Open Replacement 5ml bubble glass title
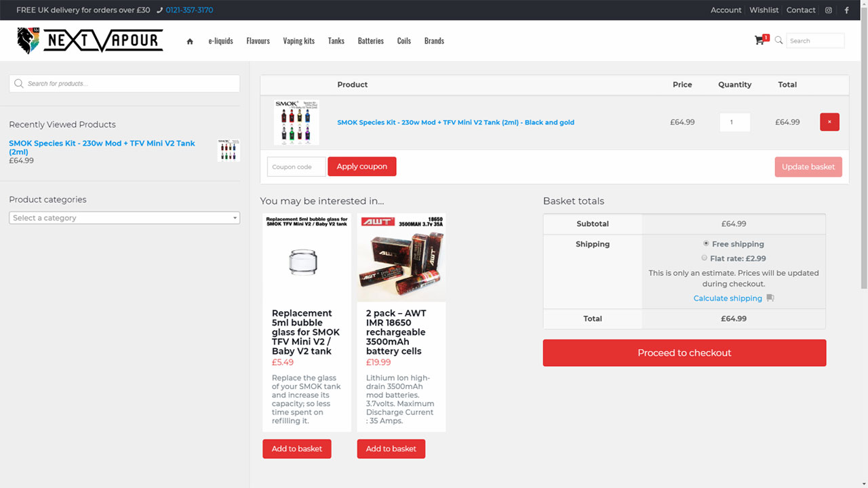The image size is (868, 488). [306, 332]
